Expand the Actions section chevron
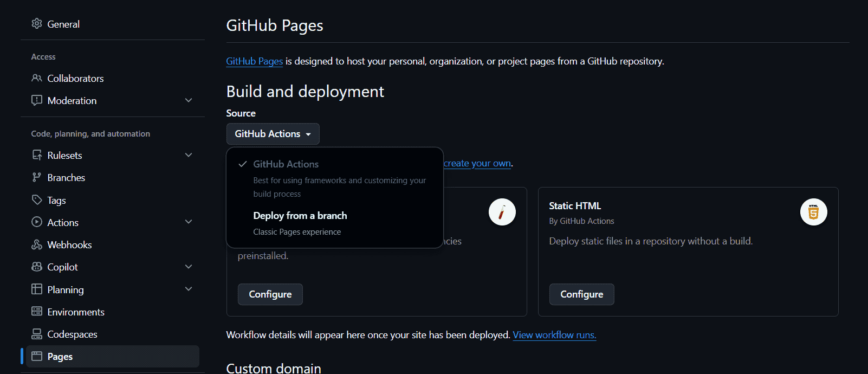The image size is (868, 374). (x=189, y=222)
